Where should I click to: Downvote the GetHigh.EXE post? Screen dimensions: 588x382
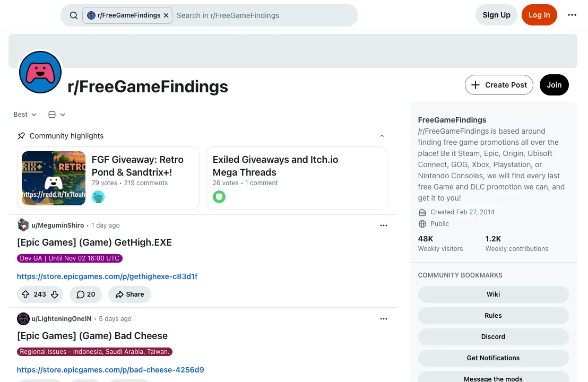pos(55,294)
